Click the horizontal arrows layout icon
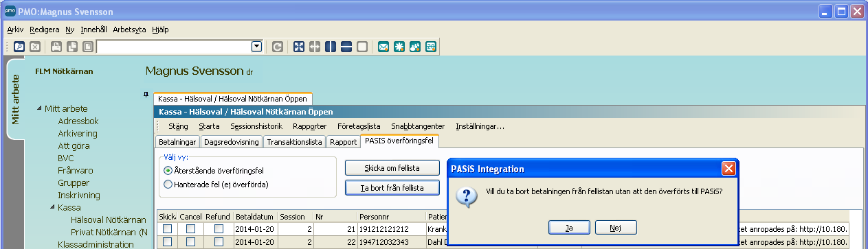 pos(315,47)
